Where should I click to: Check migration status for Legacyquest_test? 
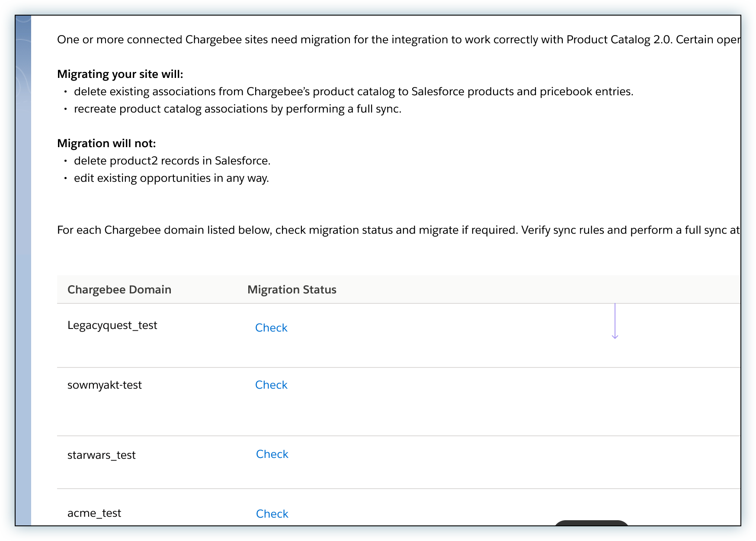coord(271,328)
